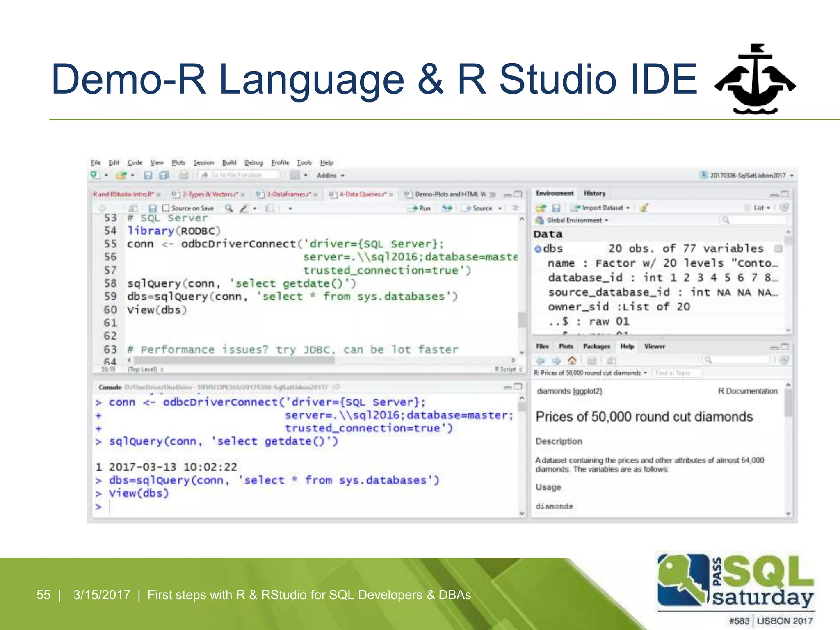Open the project 20170306-SqlSatLisbon2017 menu

tap(746, 175)
